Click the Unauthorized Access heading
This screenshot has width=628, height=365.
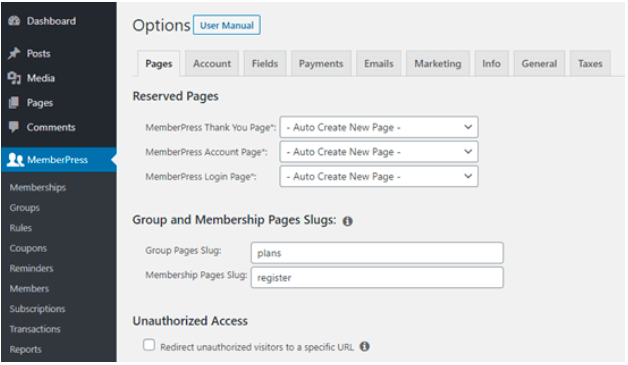190,321
